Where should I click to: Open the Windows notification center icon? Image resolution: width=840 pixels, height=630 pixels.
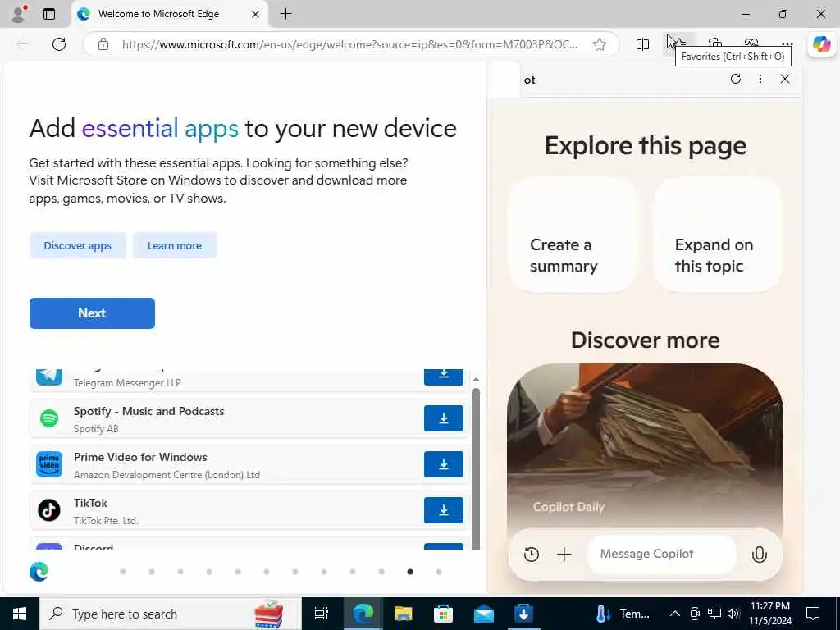(813, 614)
